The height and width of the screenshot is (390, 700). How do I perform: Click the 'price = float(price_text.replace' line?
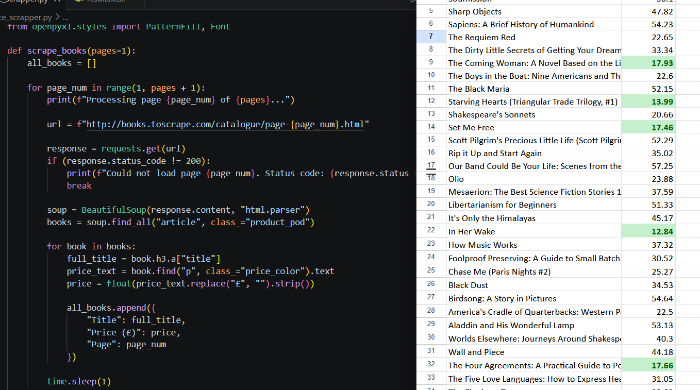191,283
